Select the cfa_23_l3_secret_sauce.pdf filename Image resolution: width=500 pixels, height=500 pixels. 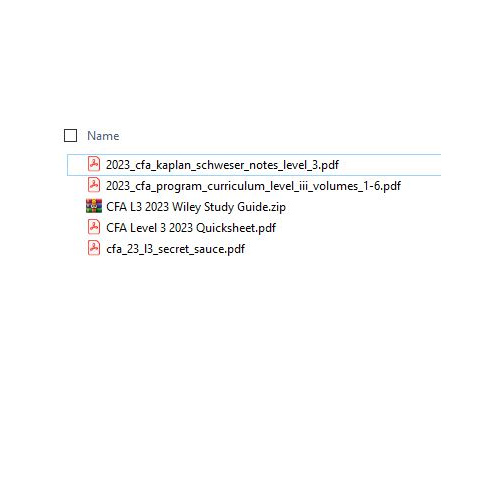175,249
